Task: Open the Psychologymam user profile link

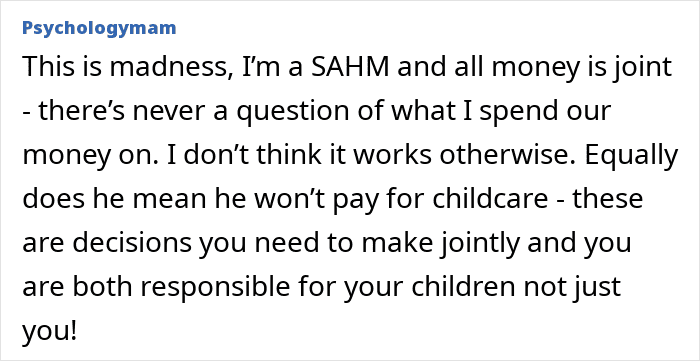Action: [x=99, y=29]
